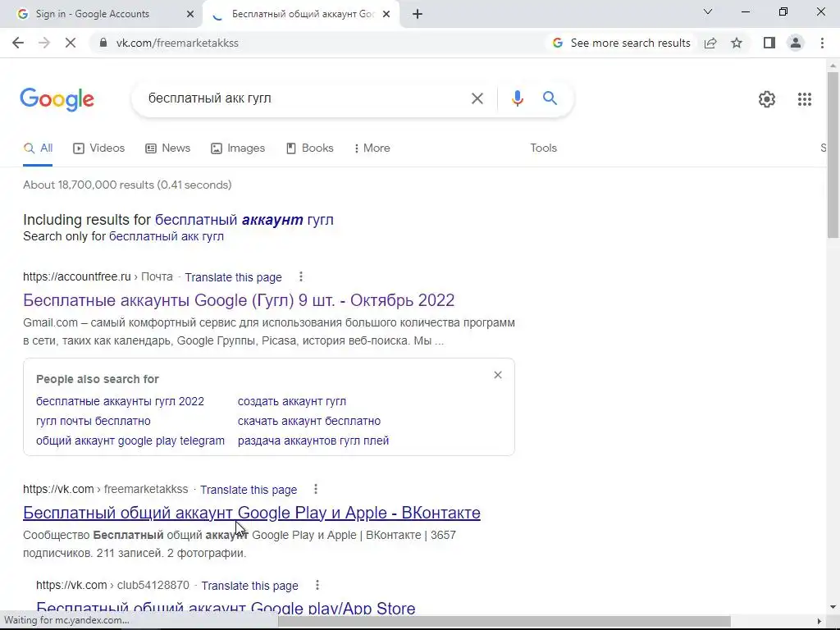Open the Google apps grid
Viewport: 840px width, 630px height.
tap(804, 99)
